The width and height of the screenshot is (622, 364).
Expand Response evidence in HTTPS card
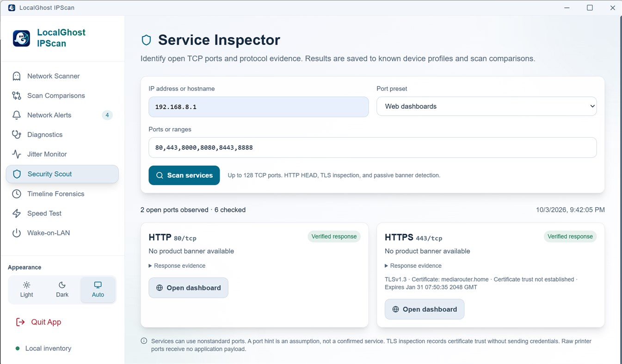point(413,266)
